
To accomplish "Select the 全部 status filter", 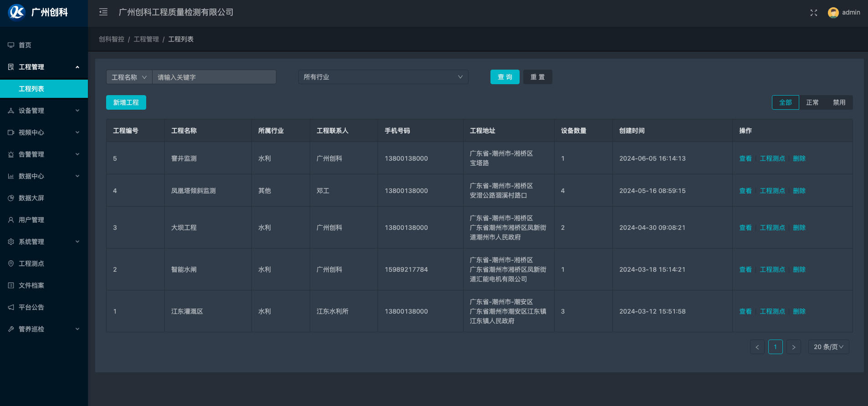I will (785, 102).
